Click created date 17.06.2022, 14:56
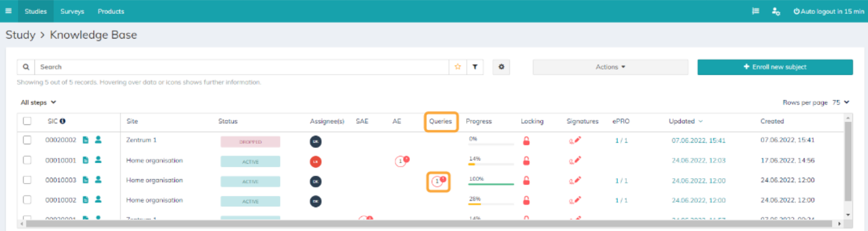This screenshot has height=231, width=868. tap(788, 160)
